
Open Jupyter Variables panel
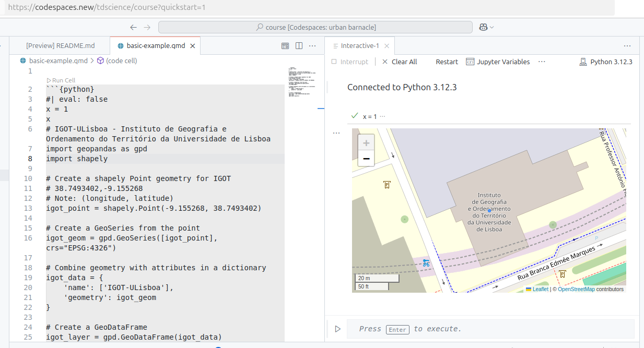[498, 62]
